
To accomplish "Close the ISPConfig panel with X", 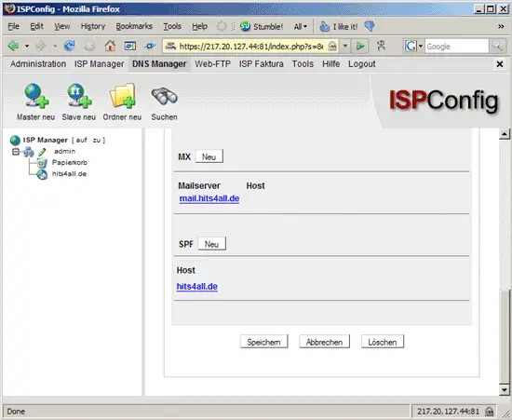I will click(x=500, y=64).
